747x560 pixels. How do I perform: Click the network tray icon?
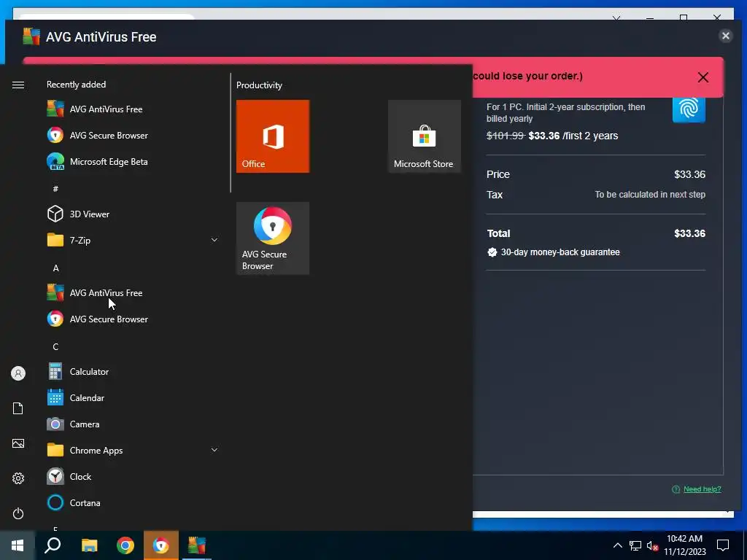pos(635,545)
